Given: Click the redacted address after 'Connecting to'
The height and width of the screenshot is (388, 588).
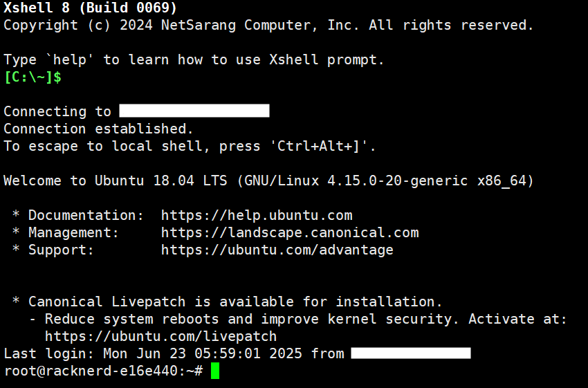Looking at the screenshot, I should click(x=194, y=111).
